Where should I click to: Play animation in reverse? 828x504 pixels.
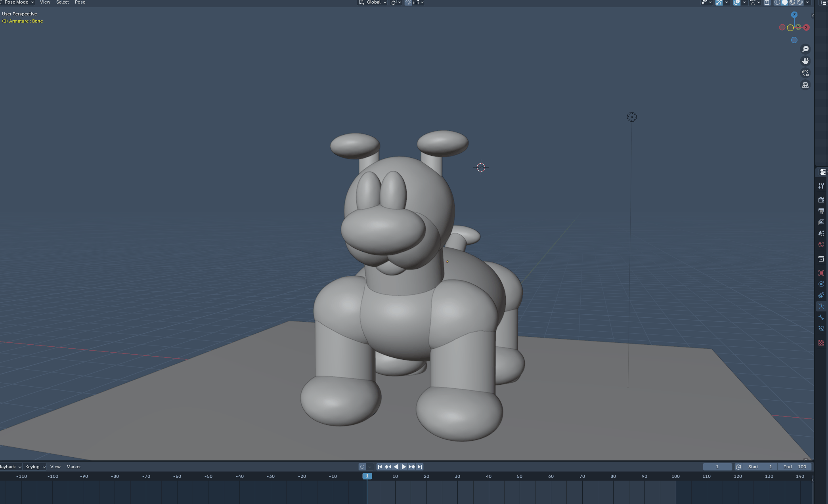tap(396, 467)
